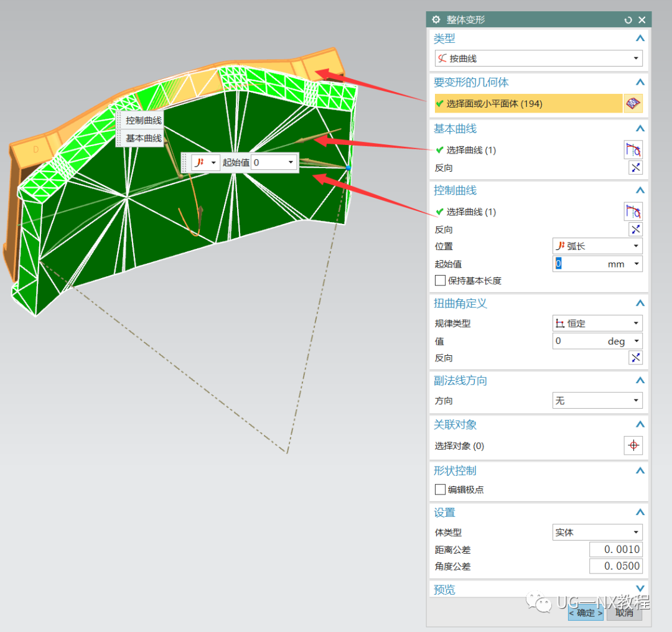Collapse the 副法线方向 section
Screen dimensions: 672x632
pyautogui.click(x=640, y=381)
